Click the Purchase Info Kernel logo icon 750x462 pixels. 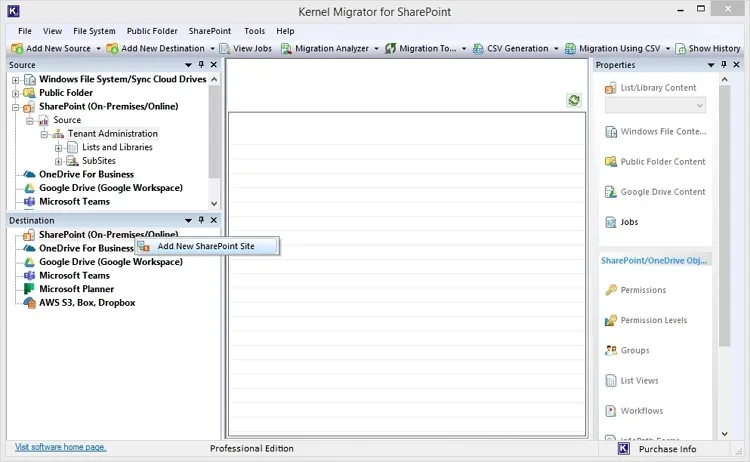624,449
